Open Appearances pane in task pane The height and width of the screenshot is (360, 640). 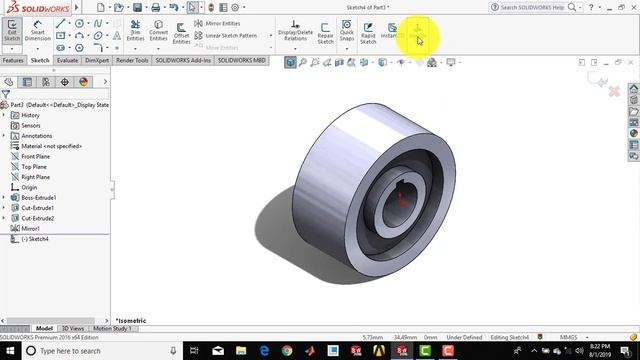(633, 133)
